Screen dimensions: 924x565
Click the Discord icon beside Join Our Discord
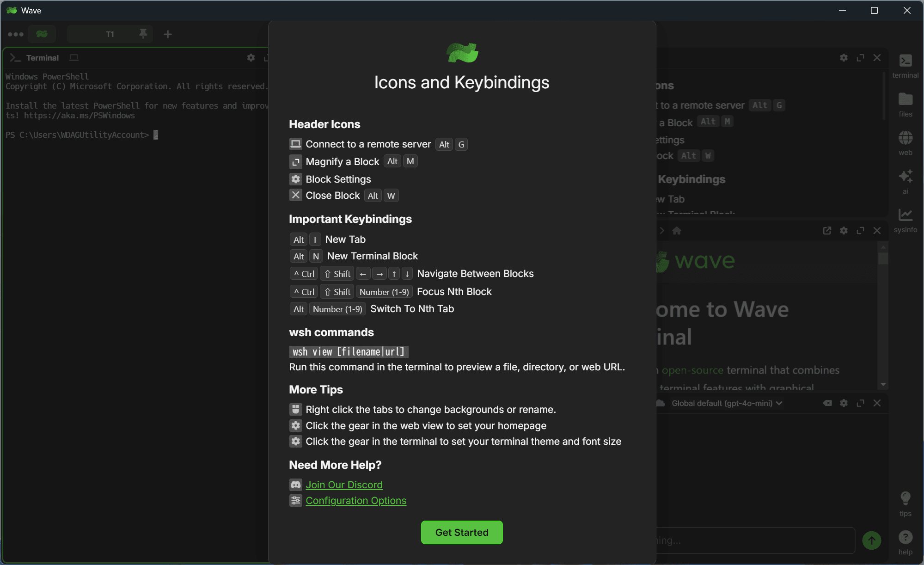point(295,485)
